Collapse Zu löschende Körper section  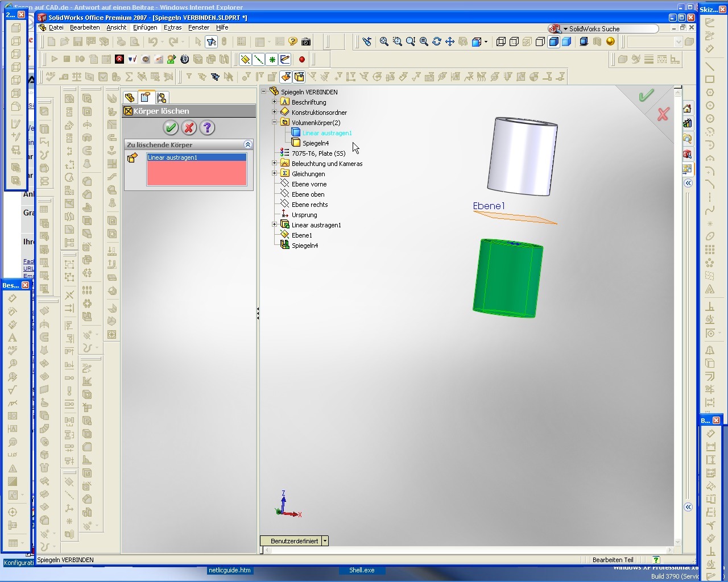click(x=248, y=145)
